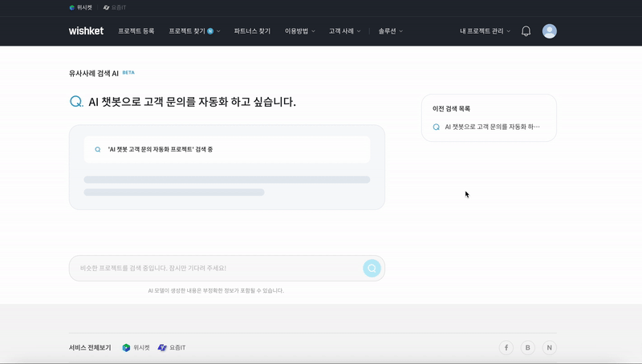
Task: Select the 파트너스 찾기 menu item
Action: [x=252, y=31]
